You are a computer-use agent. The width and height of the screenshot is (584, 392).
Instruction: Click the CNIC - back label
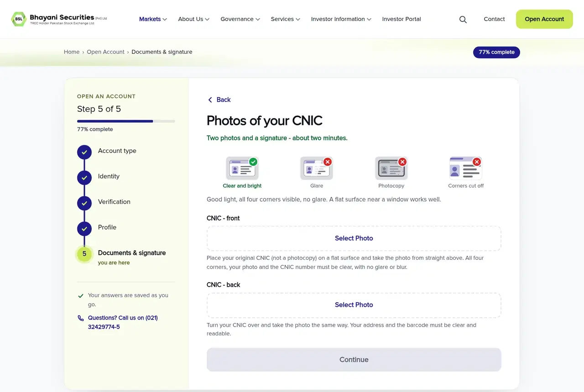[224, 285]
